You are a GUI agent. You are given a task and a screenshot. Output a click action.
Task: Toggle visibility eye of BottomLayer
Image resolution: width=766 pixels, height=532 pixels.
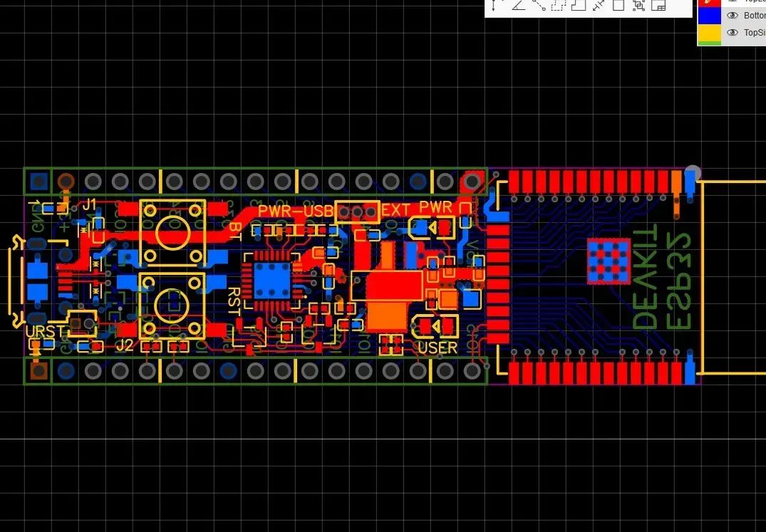tap(732, 16)
